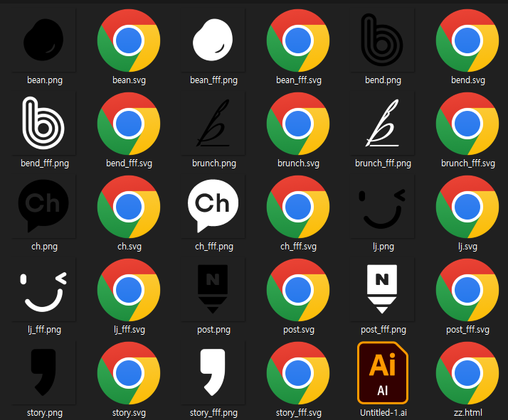The image size is (508, 420).
Task: Click the file name label lj_fff.svg
Action: click(129, 330)
